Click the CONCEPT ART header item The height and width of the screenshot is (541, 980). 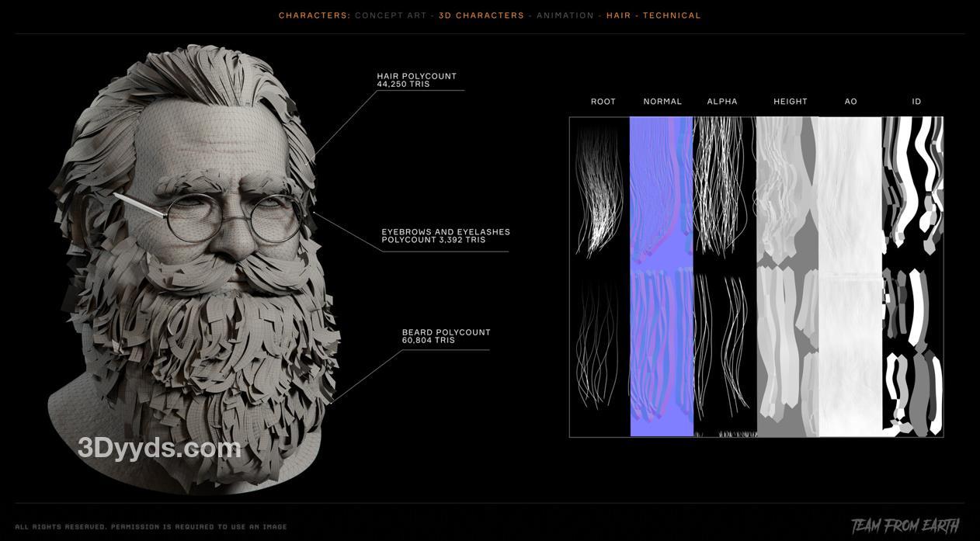[x=391, y=16]
